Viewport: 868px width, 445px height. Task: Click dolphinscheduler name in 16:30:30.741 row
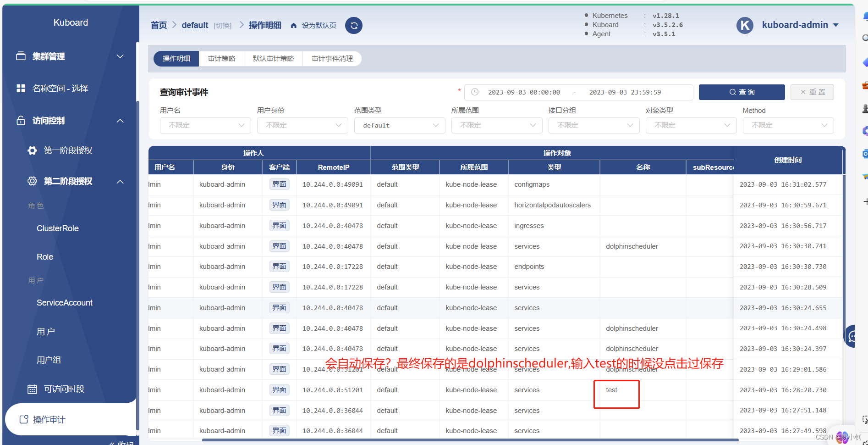click(632, 246)
